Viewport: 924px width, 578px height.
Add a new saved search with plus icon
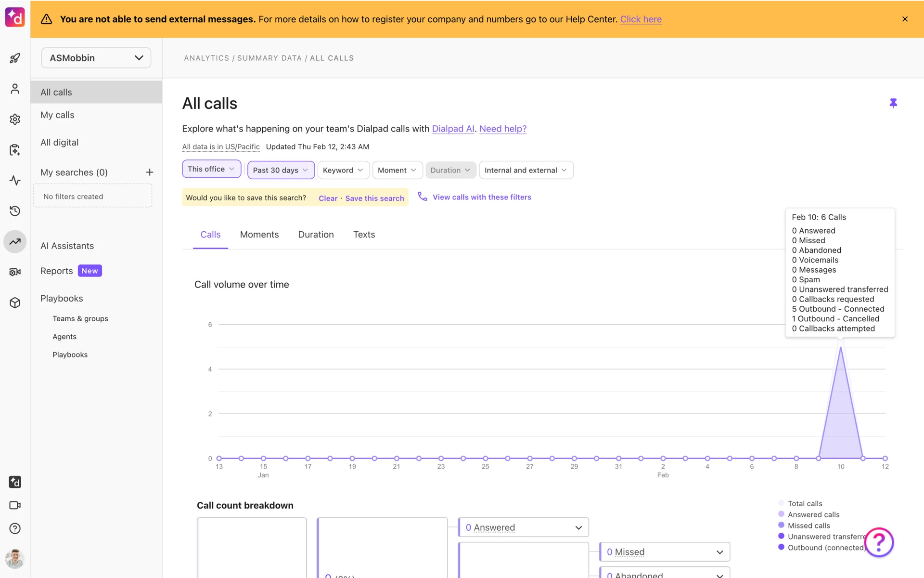tap(150, 172)
